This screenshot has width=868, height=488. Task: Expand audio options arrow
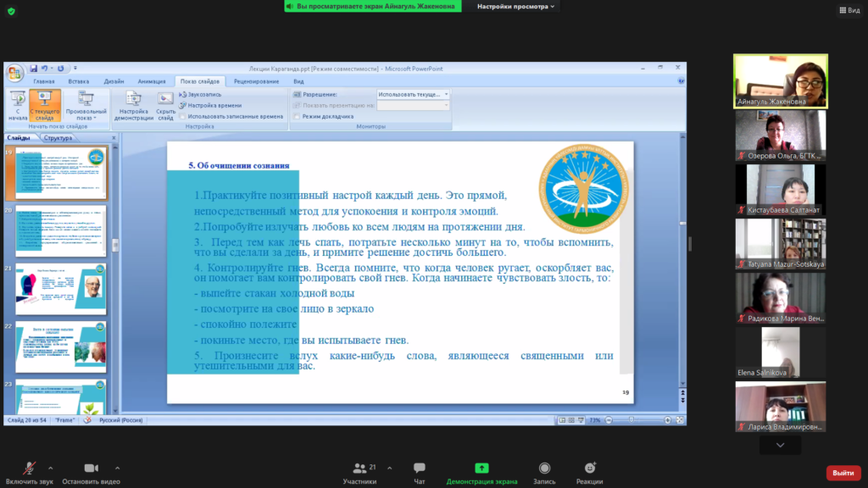tap(50, 468)
